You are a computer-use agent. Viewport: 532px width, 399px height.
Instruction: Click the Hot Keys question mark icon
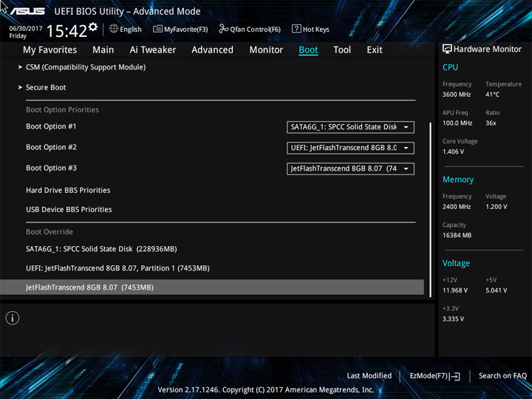(x=296, y=29)
